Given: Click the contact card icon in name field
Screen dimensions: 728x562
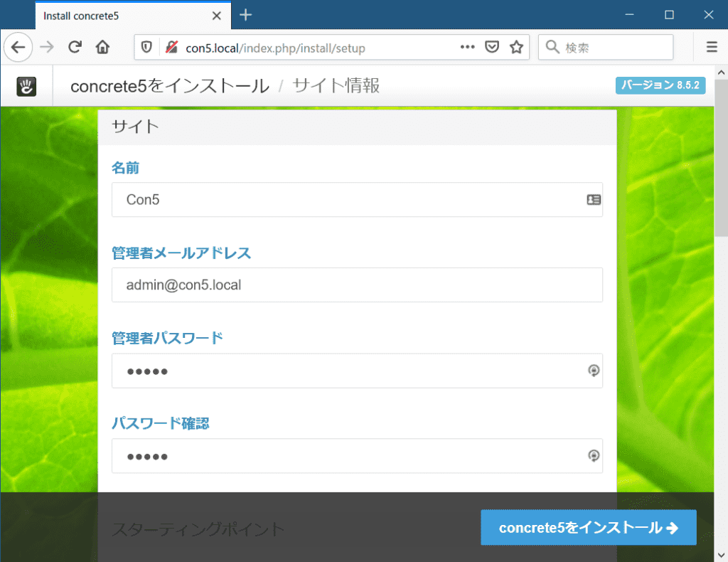Looking at the screenshot, I should coord(594,200).
